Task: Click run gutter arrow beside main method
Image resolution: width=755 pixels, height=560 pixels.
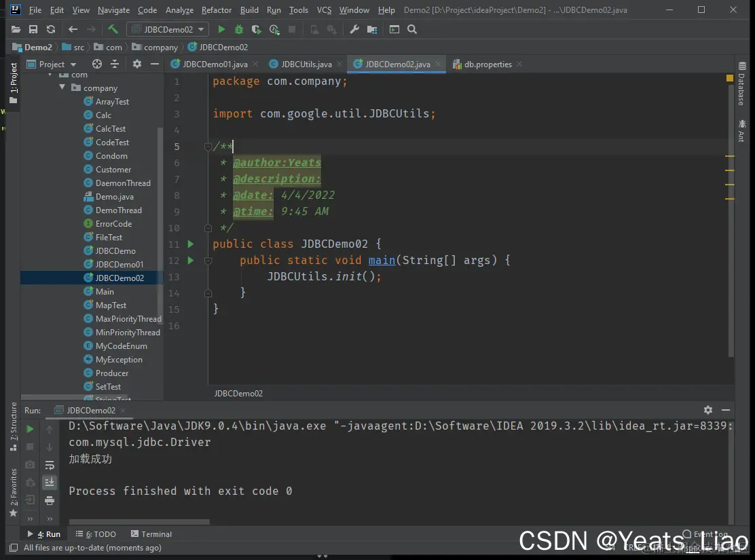Action: tap(191, 261)
